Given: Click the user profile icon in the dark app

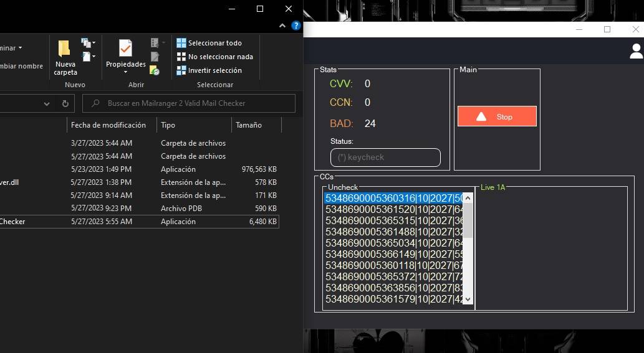Looking at the screenshot, I should (x=636, y=52).
